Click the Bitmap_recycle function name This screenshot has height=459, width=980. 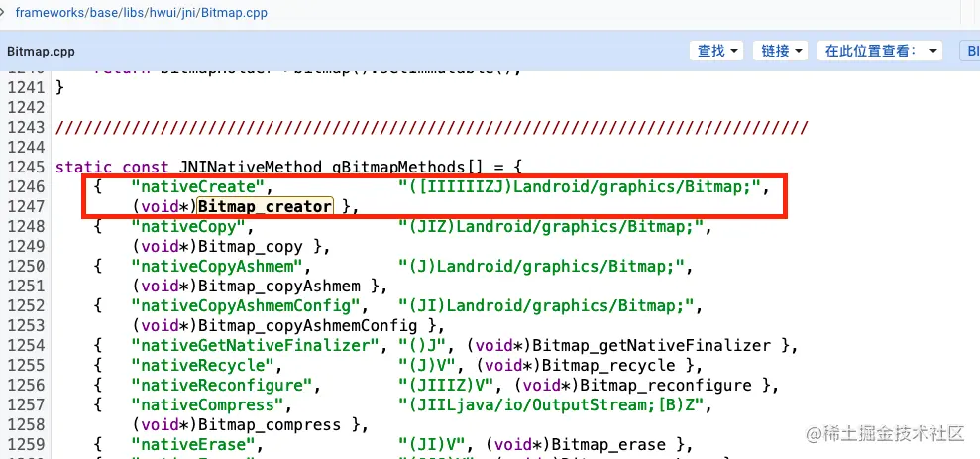tap(608, 365)
